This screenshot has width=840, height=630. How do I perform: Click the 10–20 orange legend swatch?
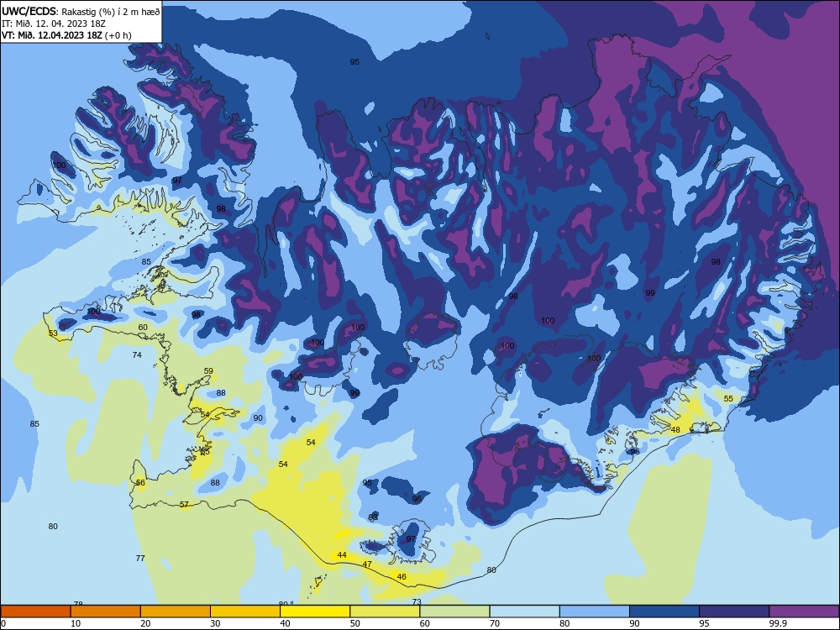point(106,612)
